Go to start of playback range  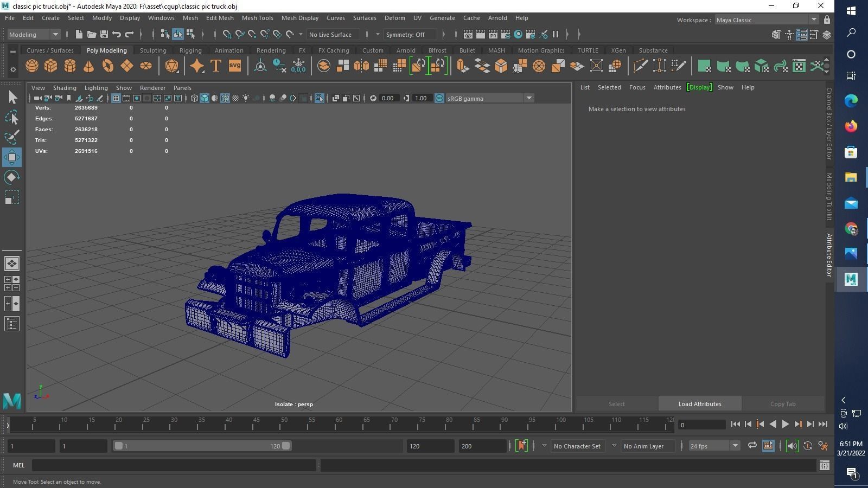pos(735,425)
